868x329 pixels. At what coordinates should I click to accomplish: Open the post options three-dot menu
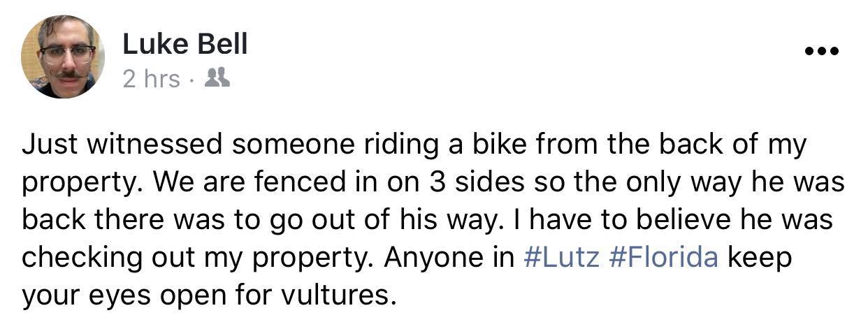point(820,51)
